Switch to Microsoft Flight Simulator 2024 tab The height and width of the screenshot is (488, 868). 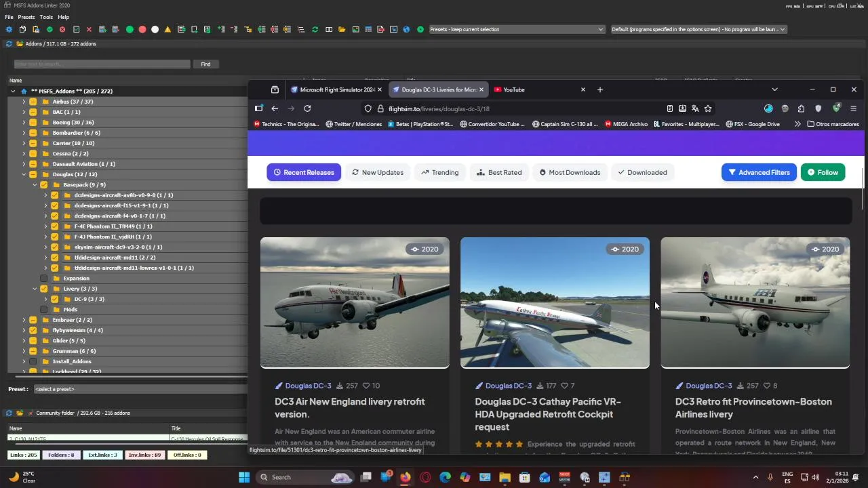point(336,89)
